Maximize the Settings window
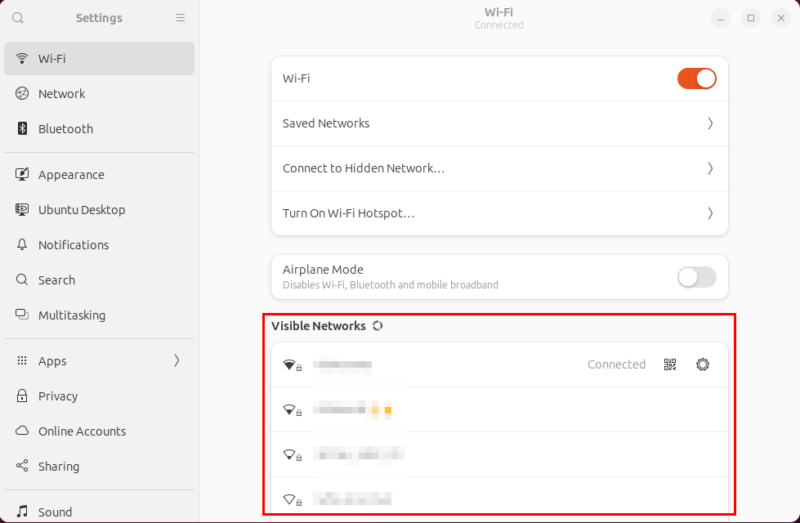The height and width of the screenshot is (523, 800). coord(751,18)
